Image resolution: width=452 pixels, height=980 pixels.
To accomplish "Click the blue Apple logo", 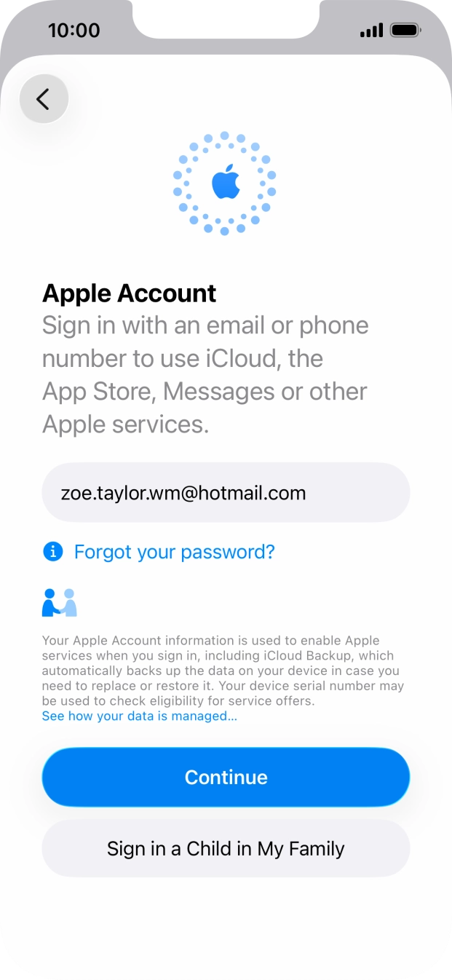I will (226, 182).
